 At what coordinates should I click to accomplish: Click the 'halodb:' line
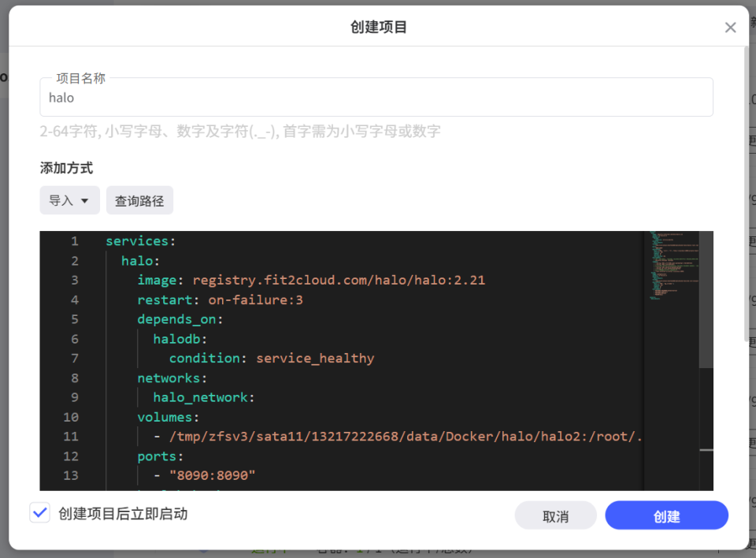point(180,339)
